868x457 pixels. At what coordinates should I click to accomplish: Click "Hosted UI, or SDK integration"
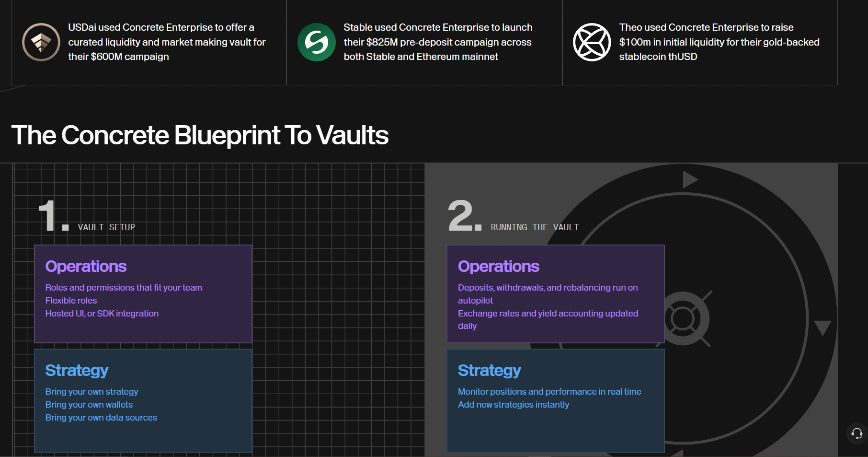pyautogui.click(x=102, y=314)
